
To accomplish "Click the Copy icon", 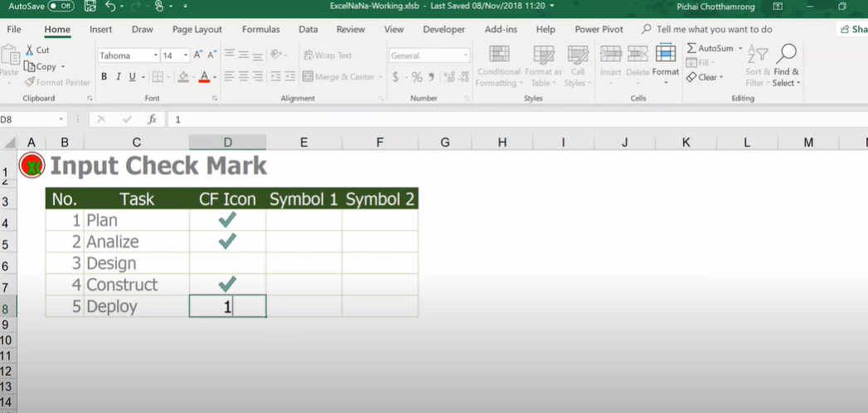I will [29, 66].
